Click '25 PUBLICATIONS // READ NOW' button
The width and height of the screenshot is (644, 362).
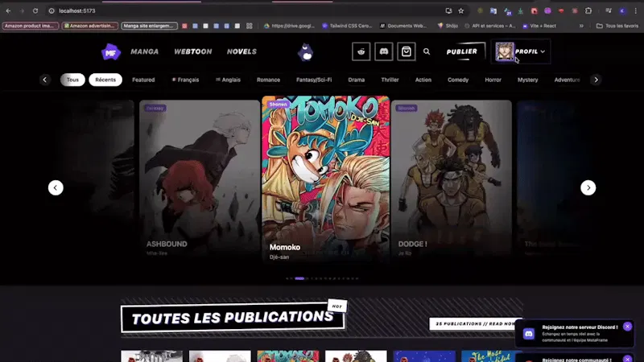475,323
